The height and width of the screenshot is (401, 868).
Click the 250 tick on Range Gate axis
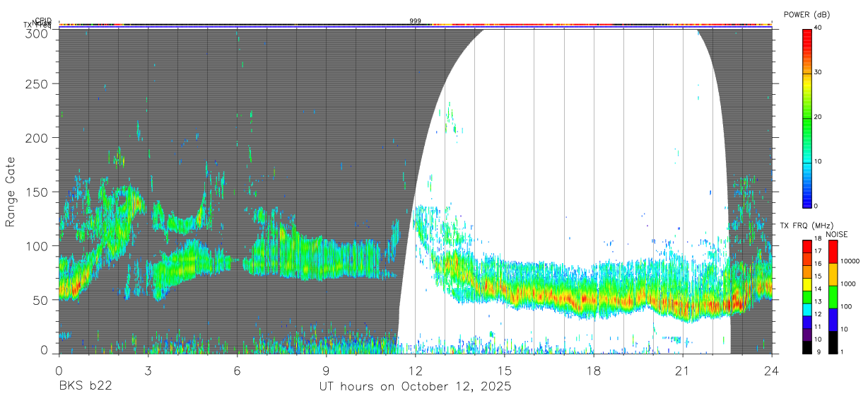point(37,83)
